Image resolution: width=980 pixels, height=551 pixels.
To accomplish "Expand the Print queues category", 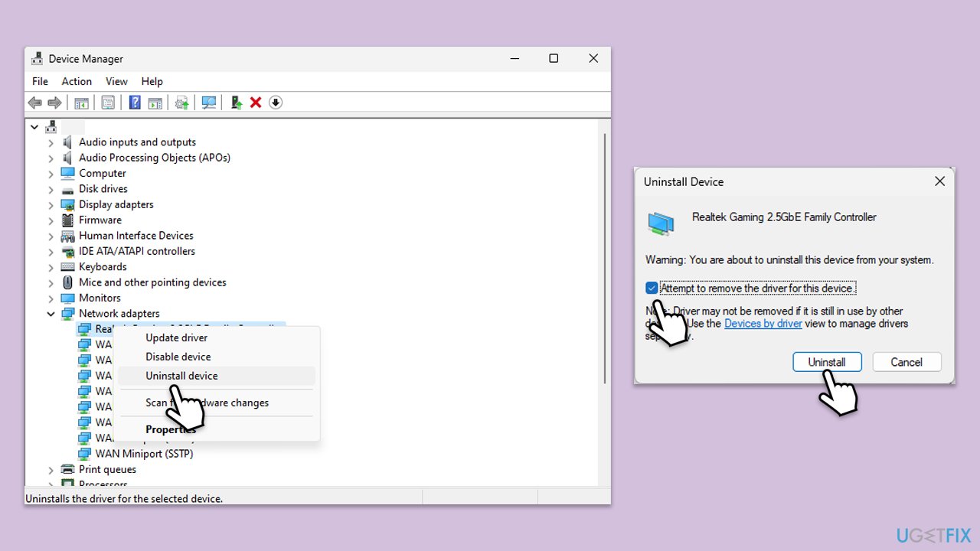I will tap(51, 470).
